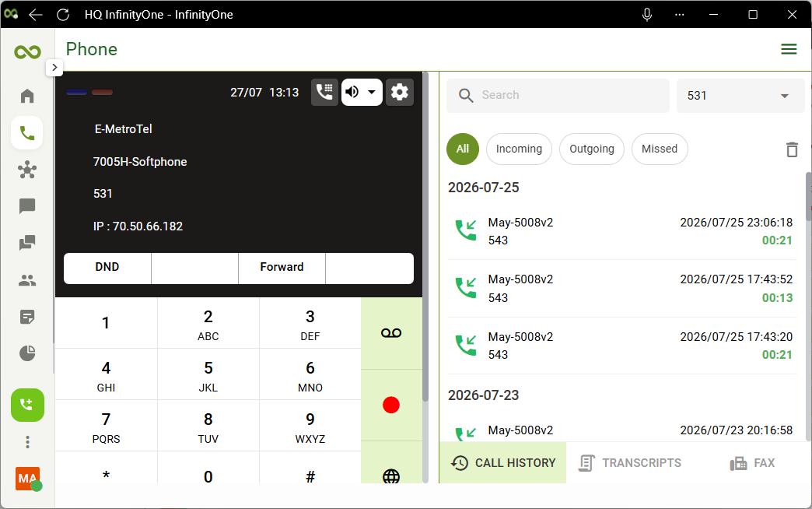This screenshot has height=509, width=812.
Task: Select the All filter chip
Action: point(463,149)
